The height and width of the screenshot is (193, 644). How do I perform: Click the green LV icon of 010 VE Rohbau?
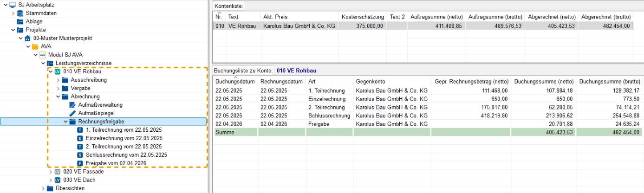(x=57, y=71)
